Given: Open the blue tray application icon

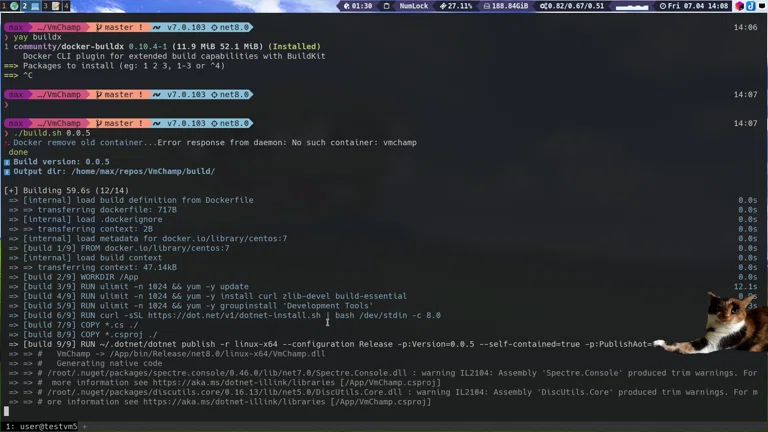Looking at the screenshot, I should pyautogui.click(x=750, y=6).
